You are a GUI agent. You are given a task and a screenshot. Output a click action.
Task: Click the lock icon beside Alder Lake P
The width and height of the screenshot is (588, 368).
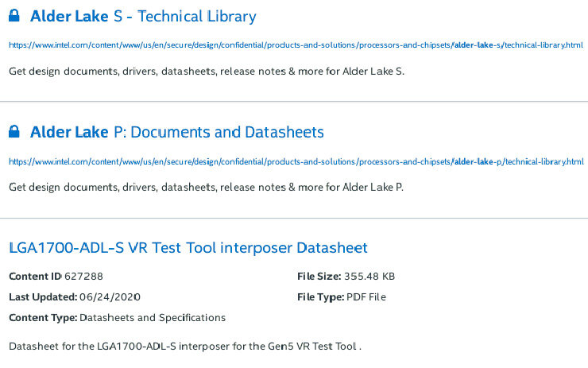point(14,132)
